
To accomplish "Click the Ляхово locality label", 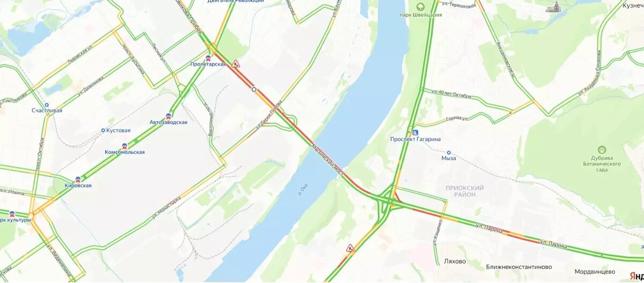I will [455, 262].
